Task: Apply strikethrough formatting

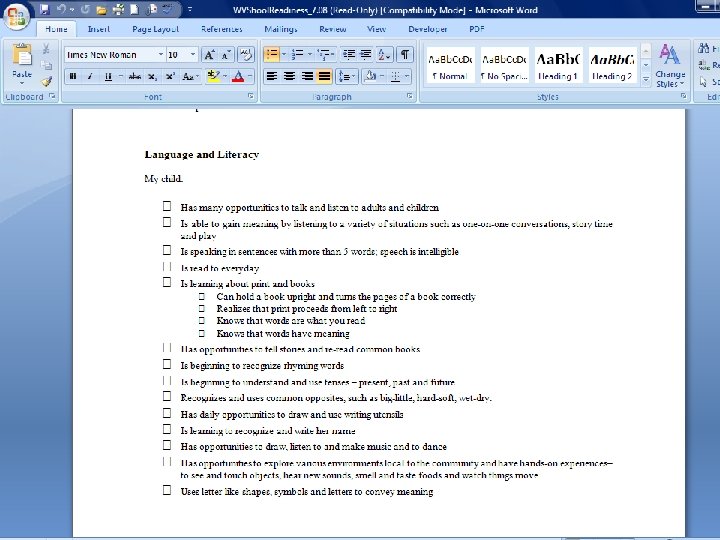Action: pyautogui.click(x=135, y=76)
